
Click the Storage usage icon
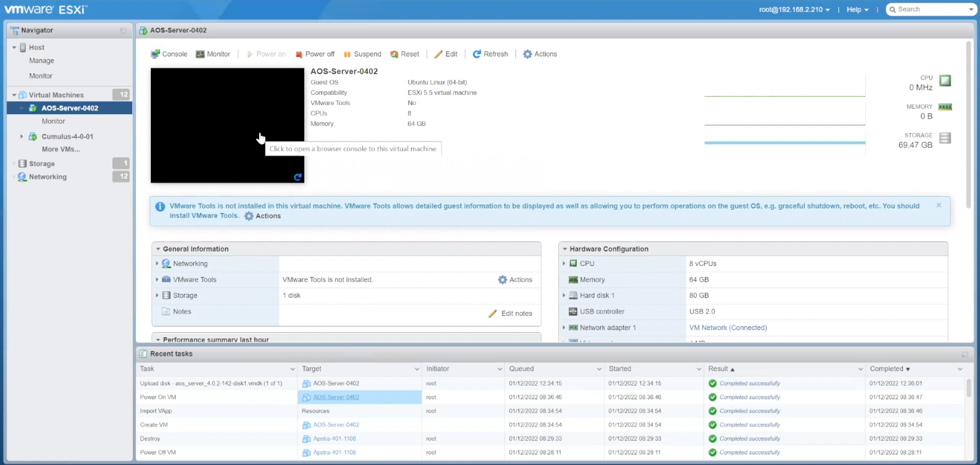tap(945, 138)
